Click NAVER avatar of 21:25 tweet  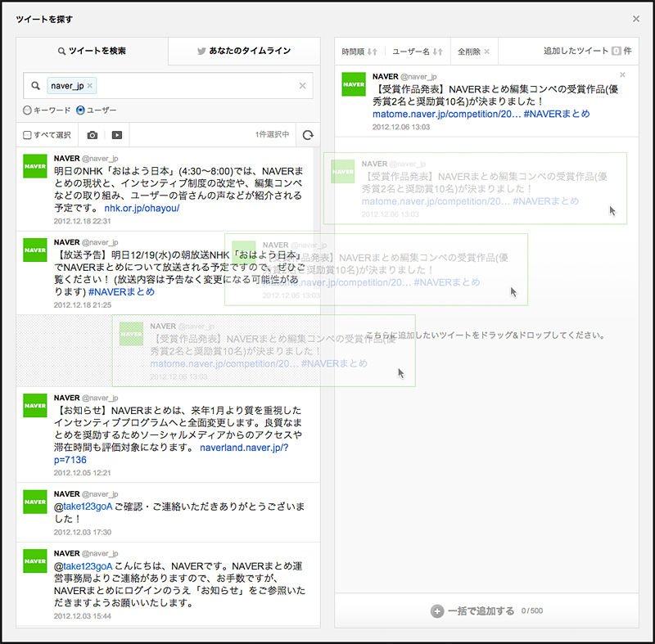(35, 250)
